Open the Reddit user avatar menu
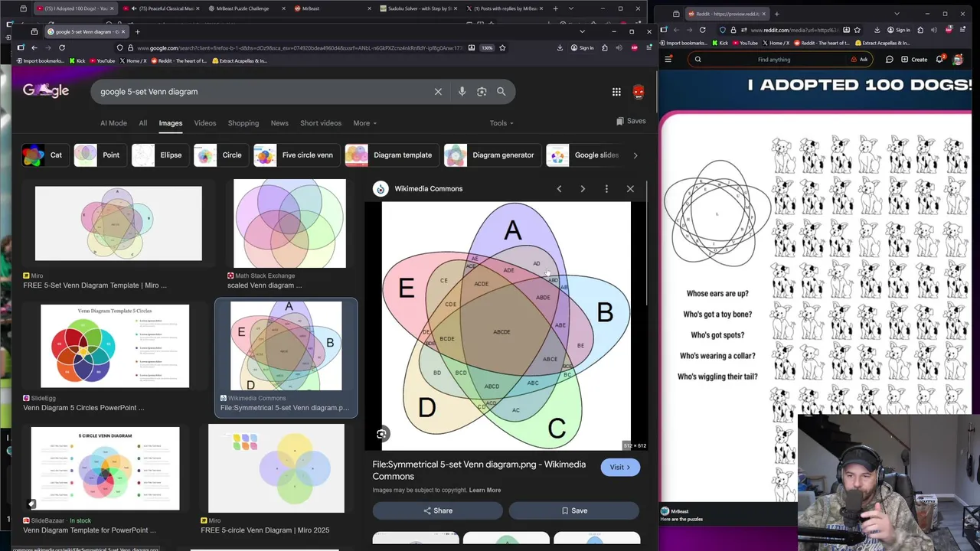Viewport: 980px width, 551px height. click(958, 59)
